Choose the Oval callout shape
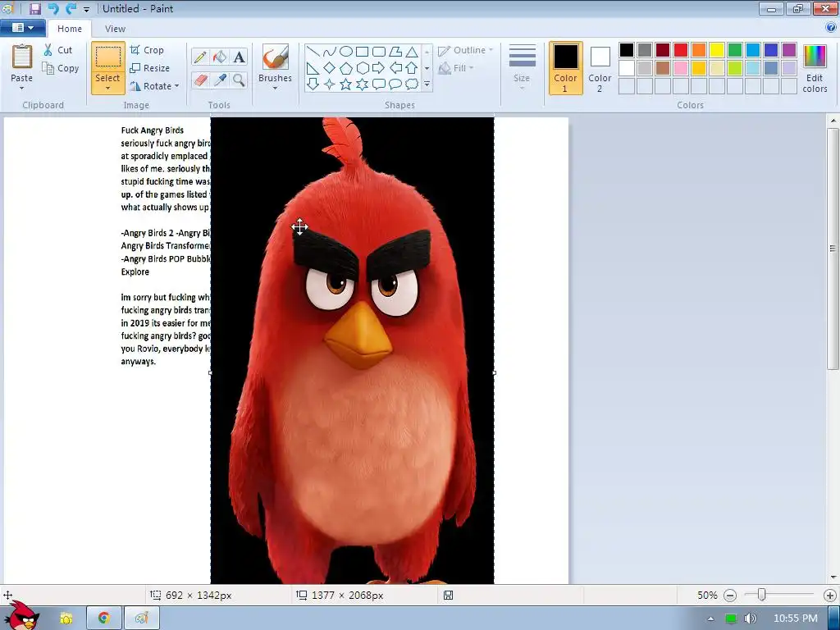The width and height of the screenshot is (840, 630). pos(395,84)
